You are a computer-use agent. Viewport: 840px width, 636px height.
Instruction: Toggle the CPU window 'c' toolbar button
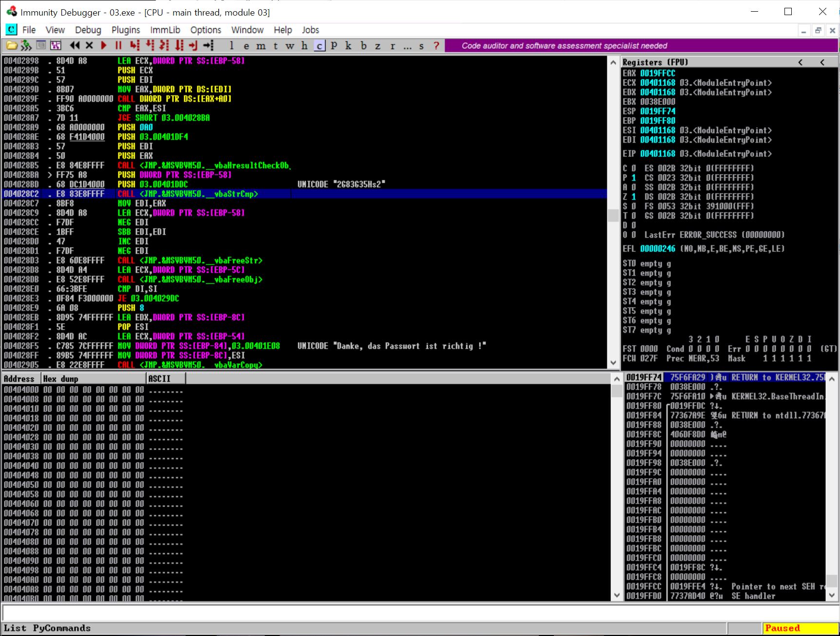pos(320,46)
